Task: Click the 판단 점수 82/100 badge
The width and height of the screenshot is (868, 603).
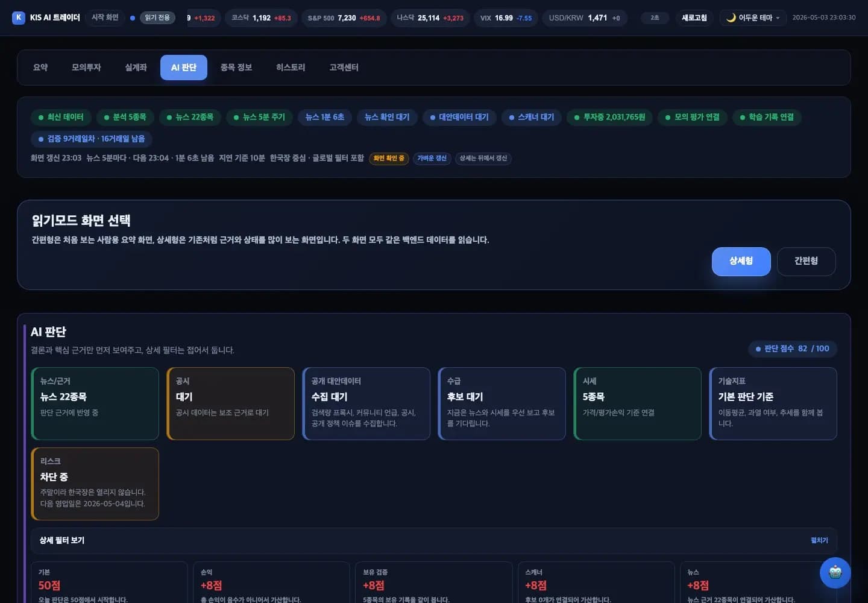Action: point(792,349)
